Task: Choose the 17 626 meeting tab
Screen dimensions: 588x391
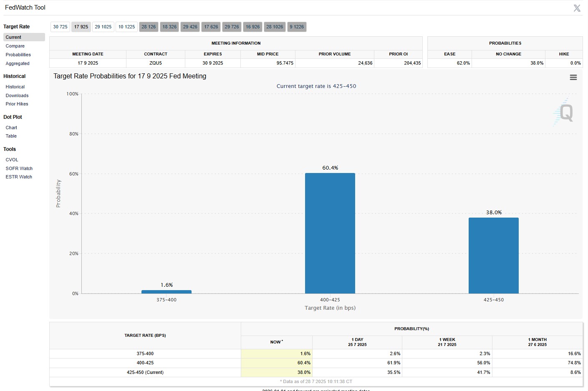Action: point(211,27)
